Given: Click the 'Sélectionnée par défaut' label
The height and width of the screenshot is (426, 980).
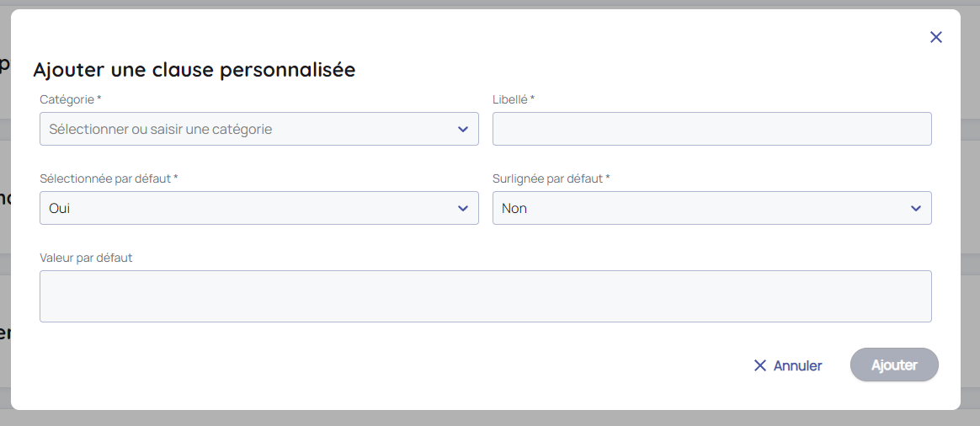Looking at the screenshot, I should pos(104,178).
